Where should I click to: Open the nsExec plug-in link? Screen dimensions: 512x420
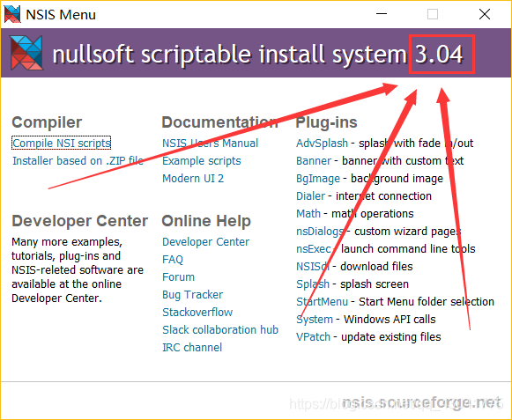(313, 248)
